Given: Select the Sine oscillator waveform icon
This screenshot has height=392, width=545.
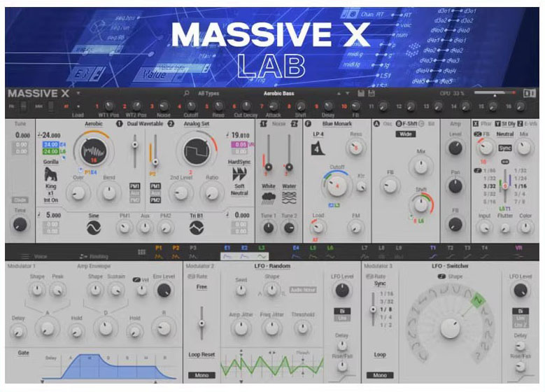Looking at the screenshot, I should [94, 227].
